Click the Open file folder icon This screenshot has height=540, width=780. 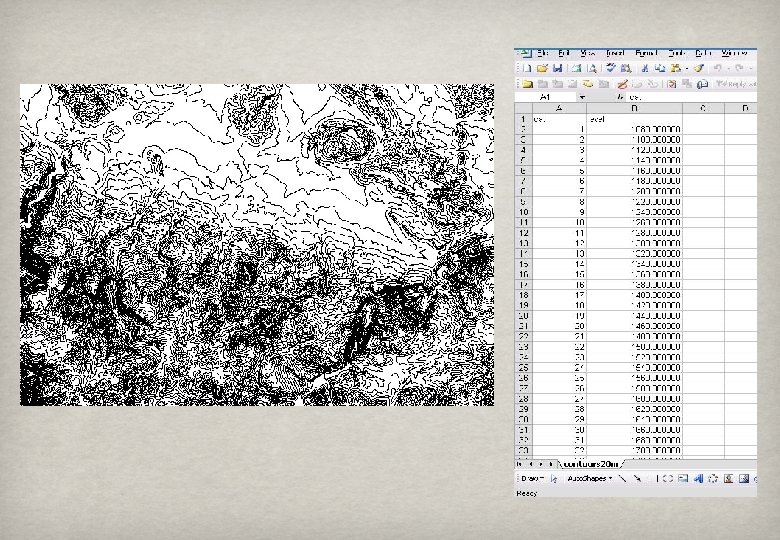click(x=542, y=69)
